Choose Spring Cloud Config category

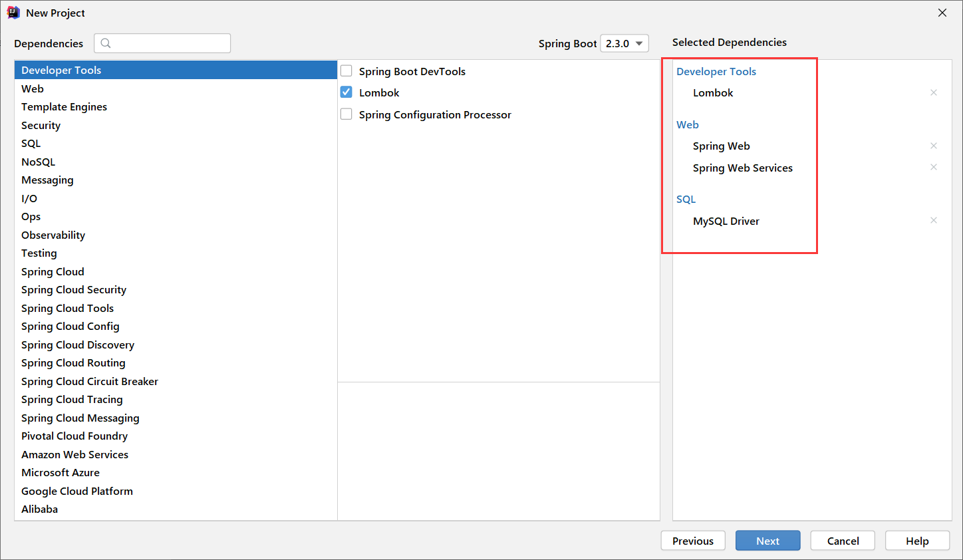[176, 326]
